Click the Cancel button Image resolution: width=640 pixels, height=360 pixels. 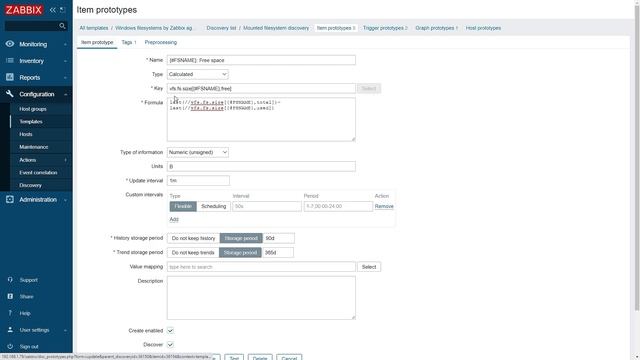(289, 358)
